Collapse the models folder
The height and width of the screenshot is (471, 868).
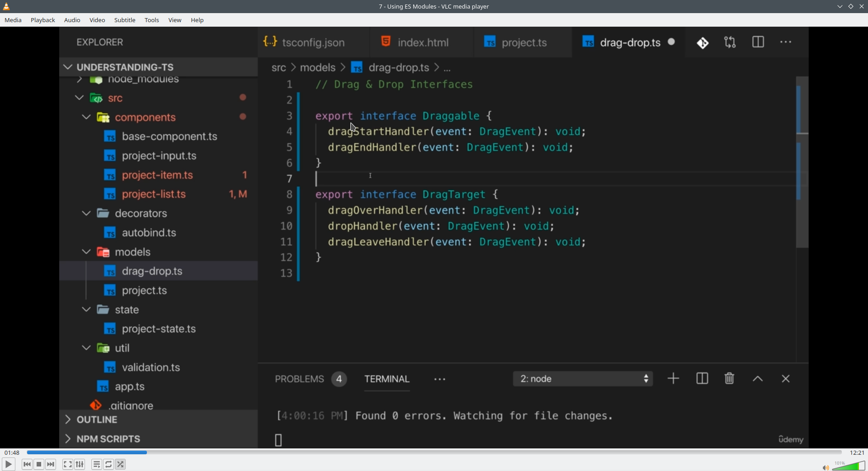tap(158, 252)
